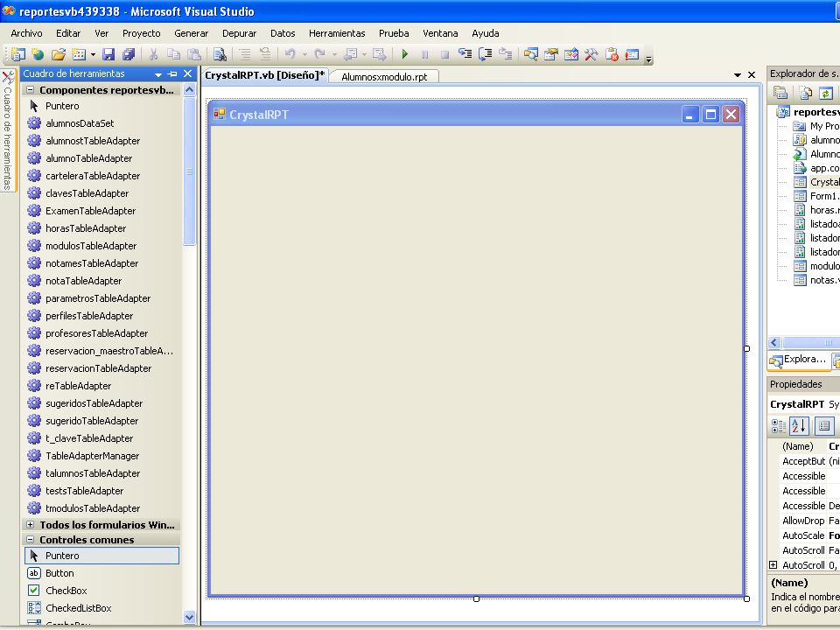Expand Todos los formularios Windows group
Viewport: 840px width, 630px height.
pyautogui.click(x=30, y=524)
